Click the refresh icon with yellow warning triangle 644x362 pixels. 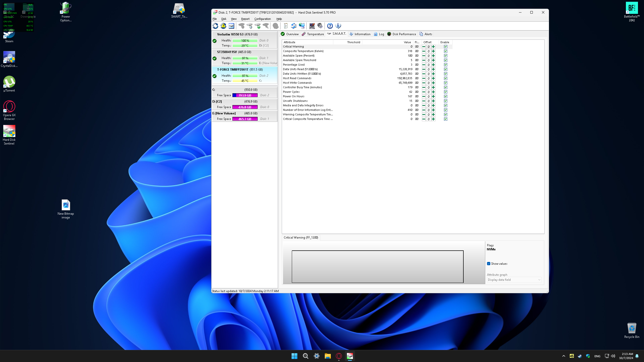[x=223, y=26]
